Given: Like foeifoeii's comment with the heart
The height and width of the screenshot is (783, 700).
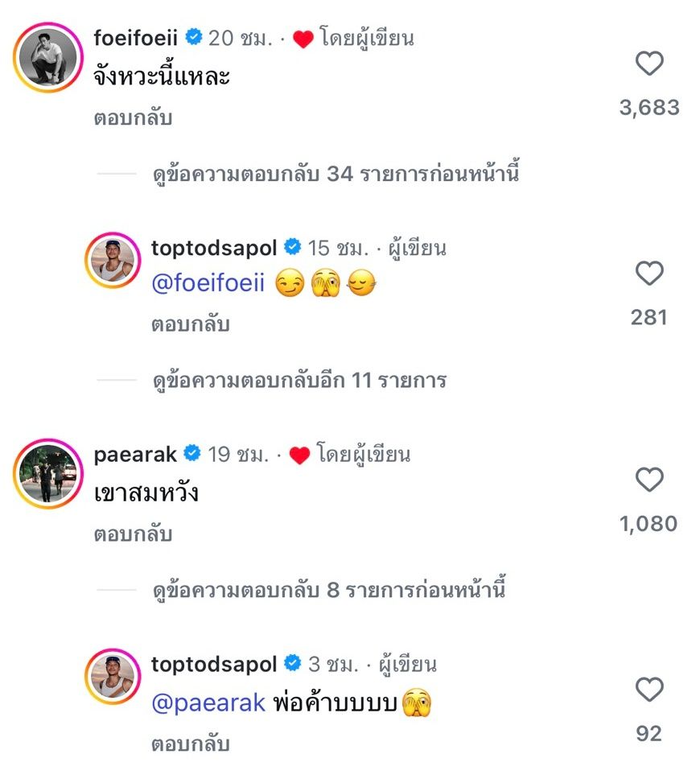Looking at the screenshot, I should coord(649,64).
